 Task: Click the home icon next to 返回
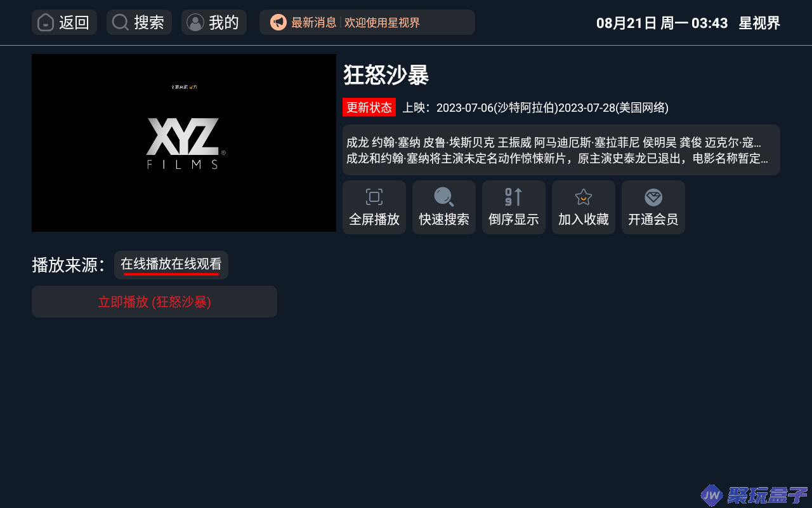[46, 22]
